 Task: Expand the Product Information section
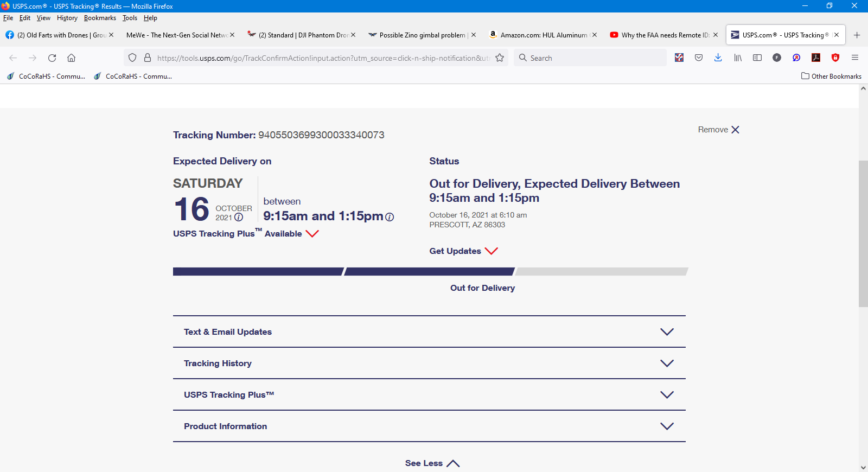pos(429,426)
